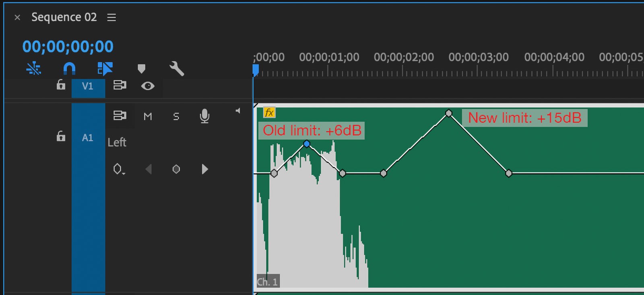Click the Add-Remove Keyframe button on A1
This screenshot has height=295, width=644.
176,169
